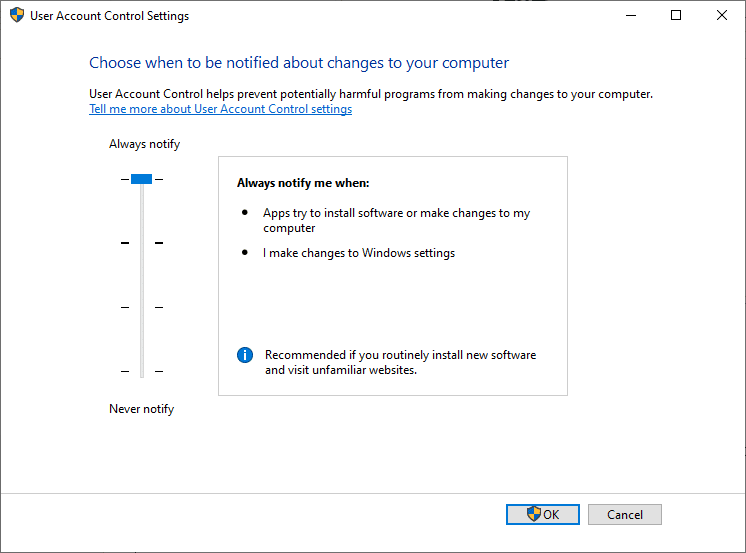Select 'I make changes to Windows settings' bullet
Viewport: 746px width, 553px height.
[359, 253]
